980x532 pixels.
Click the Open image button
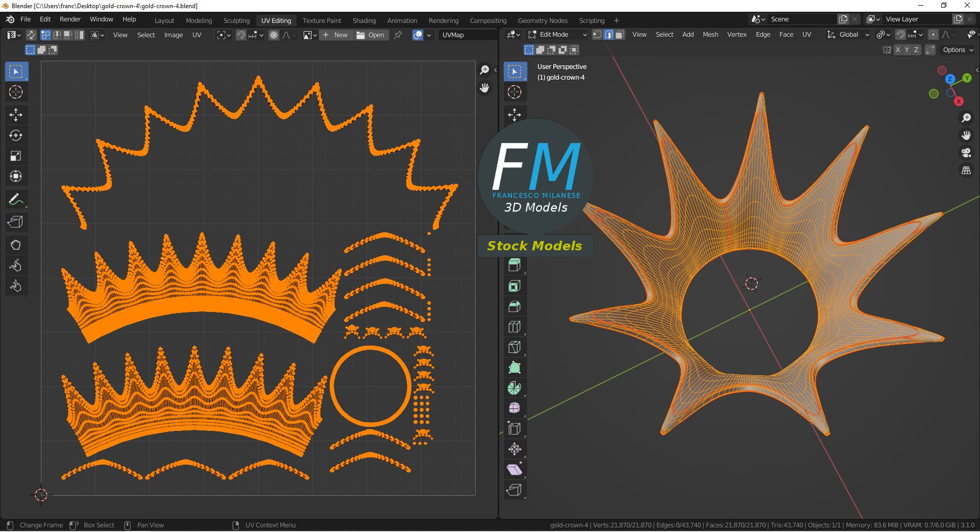point(371,35)
